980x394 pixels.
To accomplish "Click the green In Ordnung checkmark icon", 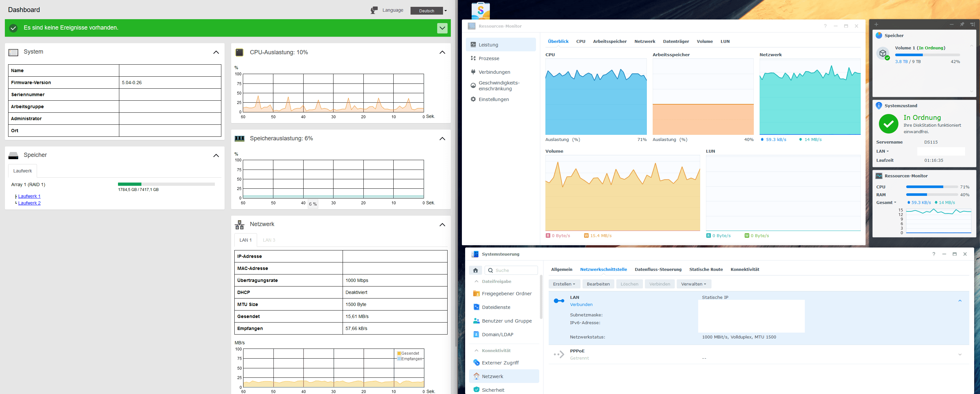I will pos(888,124).
